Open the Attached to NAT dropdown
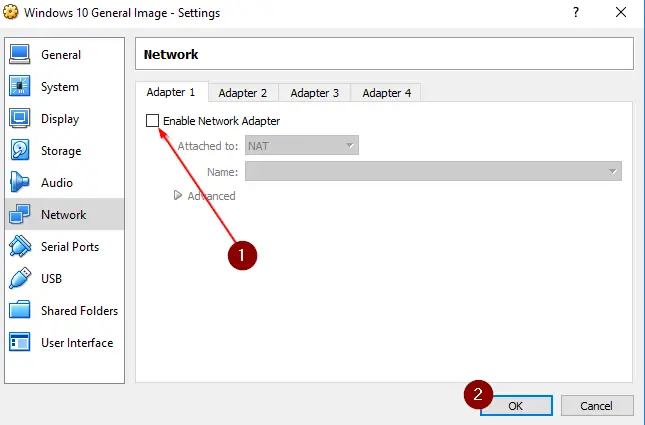This screenshot has height=425, width=645. pyautogui.click(x=302, y=145)
